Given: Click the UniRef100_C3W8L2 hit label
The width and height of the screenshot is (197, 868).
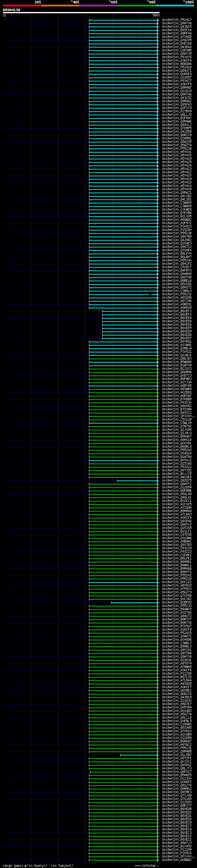Looking at the screenshot, I should coord(177,643).
